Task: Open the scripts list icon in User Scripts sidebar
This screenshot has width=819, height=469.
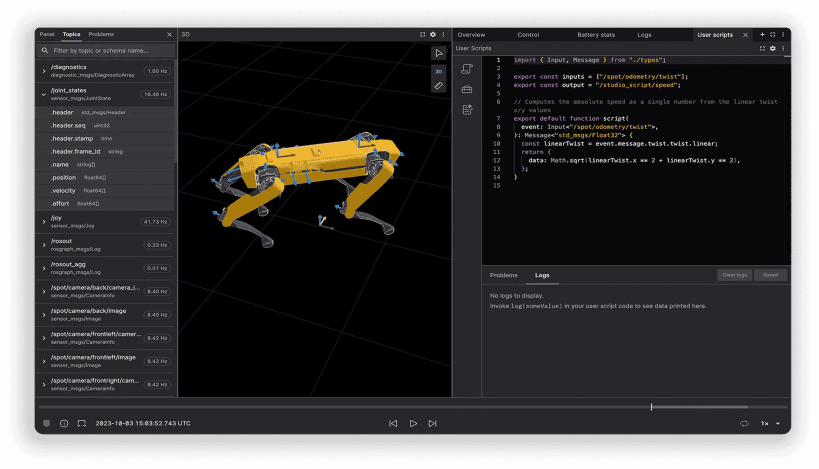Action: [466, 68]
